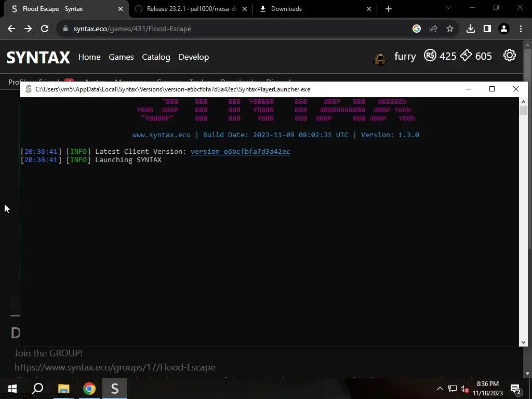Open File Explorer from the taskbar
Screen dimensions: 532x399
(63, 389)
